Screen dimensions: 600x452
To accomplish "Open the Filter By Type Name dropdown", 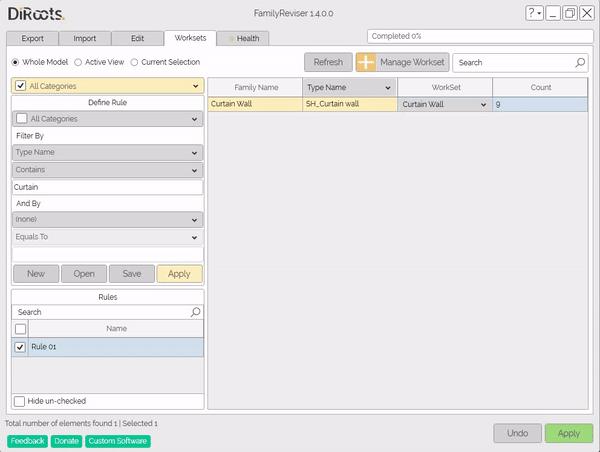I will tap(107, 153).
